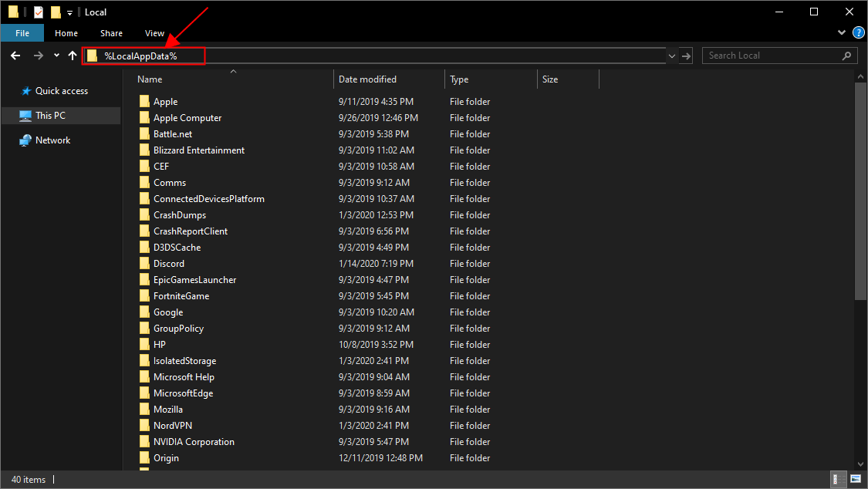868x489 pixels.
Task: Open the Customize Quick Access Toolbar dropdown
Action: (x=69, y=12)
